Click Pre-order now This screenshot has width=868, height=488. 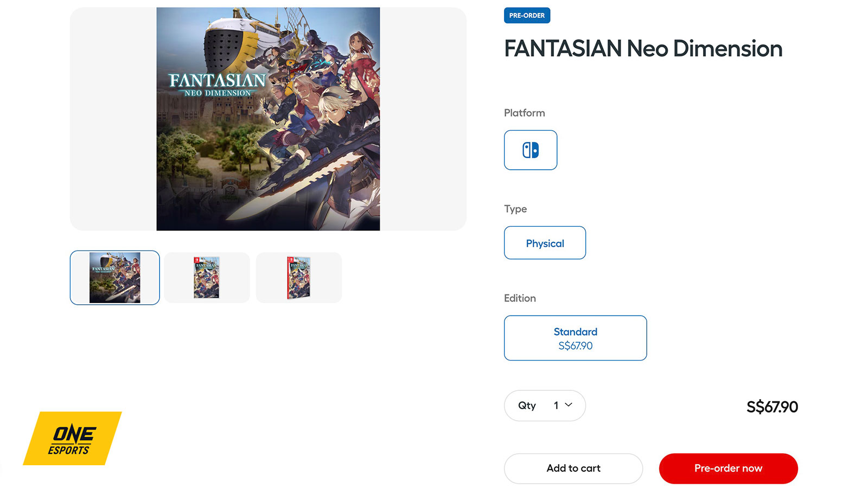point(728,468)
